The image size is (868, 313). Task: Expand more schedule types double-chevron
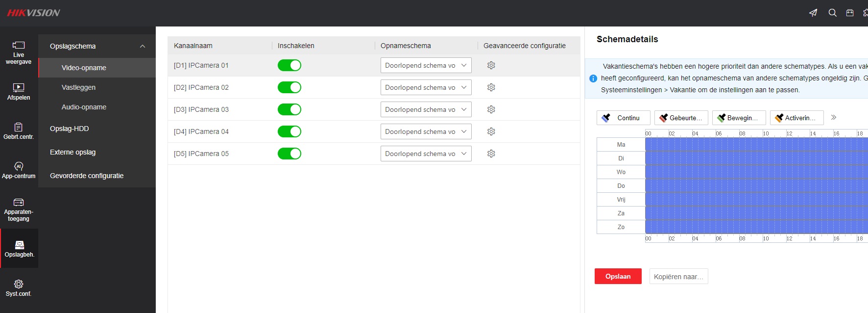coord(834,118)
